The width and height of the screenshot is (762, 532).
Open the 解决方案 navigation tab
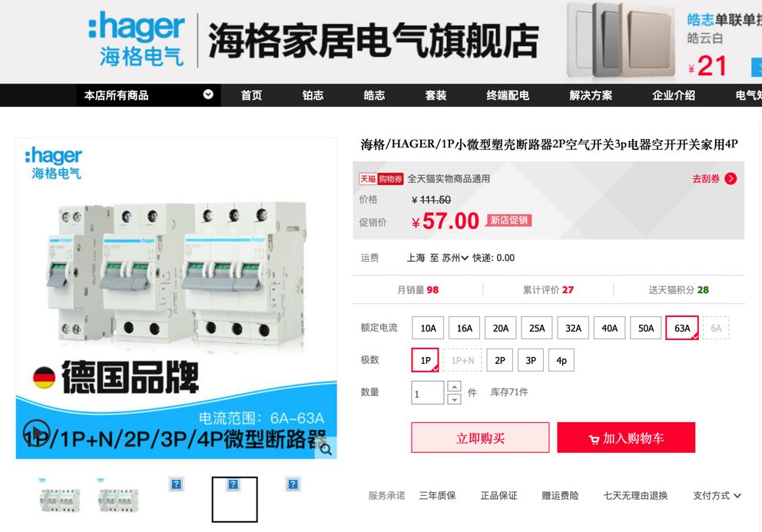pyautogui.click(x=591, y=95)
